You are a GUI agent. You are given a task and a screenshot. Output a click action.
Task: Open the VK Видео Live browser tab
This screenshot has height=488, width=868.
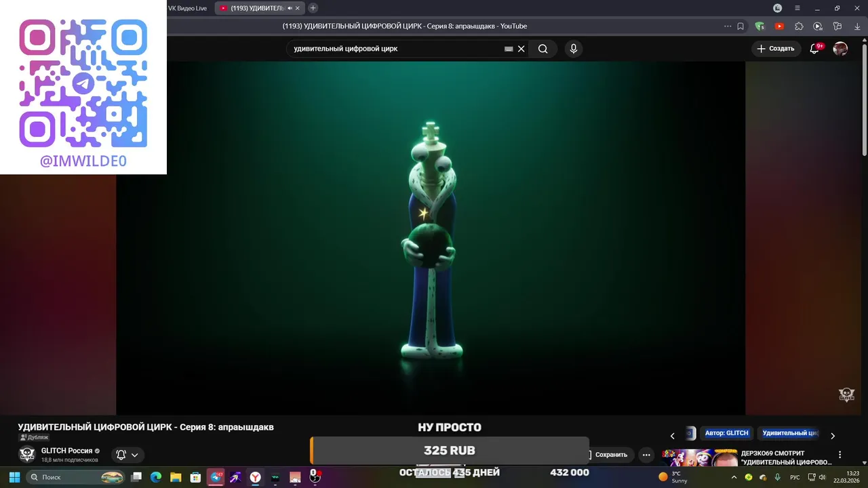point(187,8)
